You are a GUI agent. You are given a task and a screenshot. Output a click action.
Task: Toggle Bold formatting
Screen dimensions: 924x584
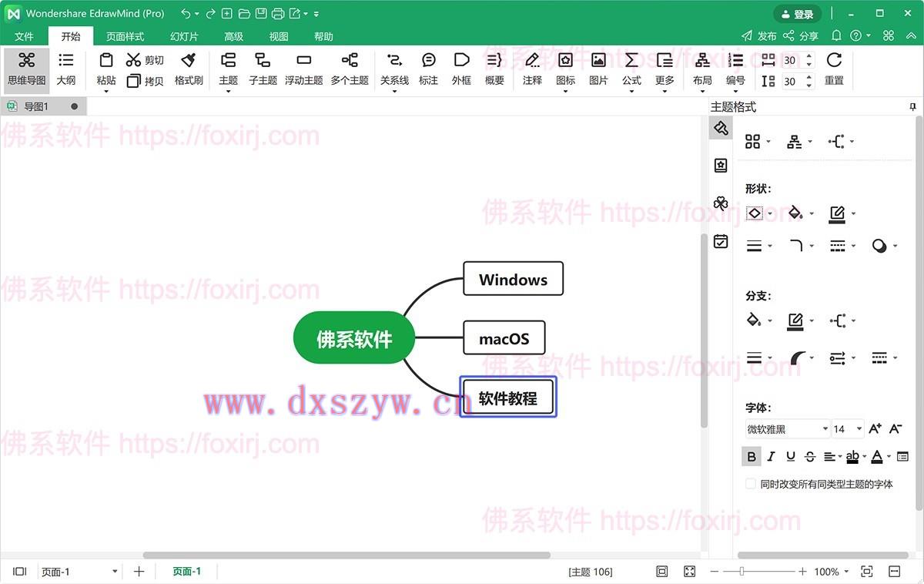coord(752,457)
